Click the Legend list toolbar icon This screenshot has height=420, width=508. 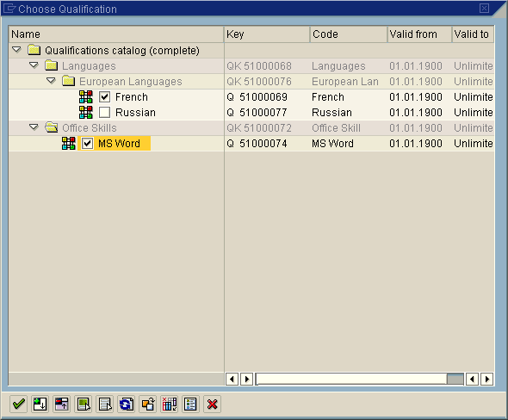[190, 405]
